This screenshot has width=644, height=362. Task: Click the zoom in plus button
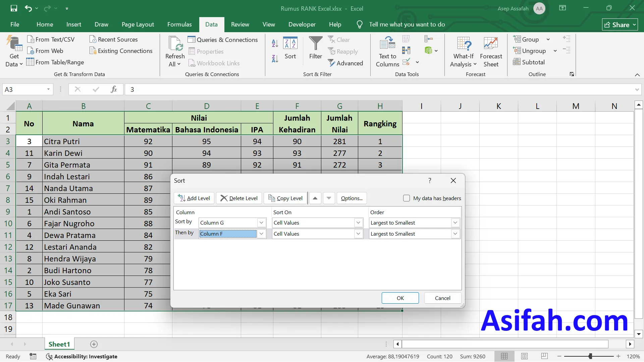click(x=618, y=356)
